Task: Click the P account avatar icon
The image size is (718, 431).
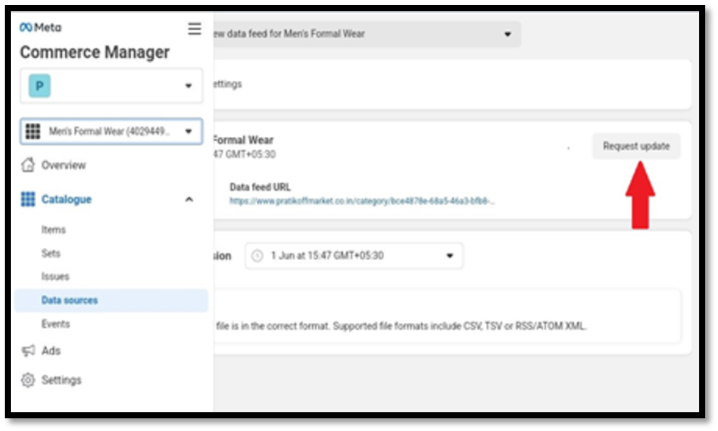Action: tap(40, 86)
